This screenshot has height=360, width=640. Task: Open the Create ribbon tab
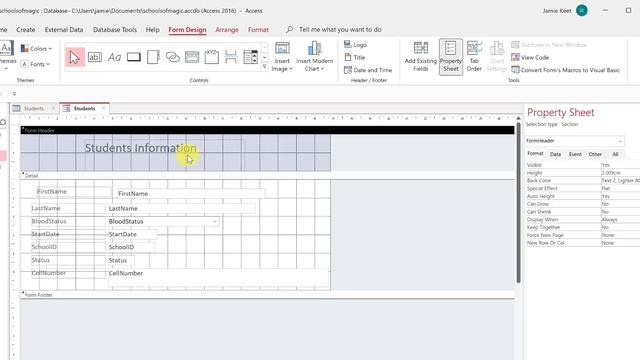pos(26,30)
